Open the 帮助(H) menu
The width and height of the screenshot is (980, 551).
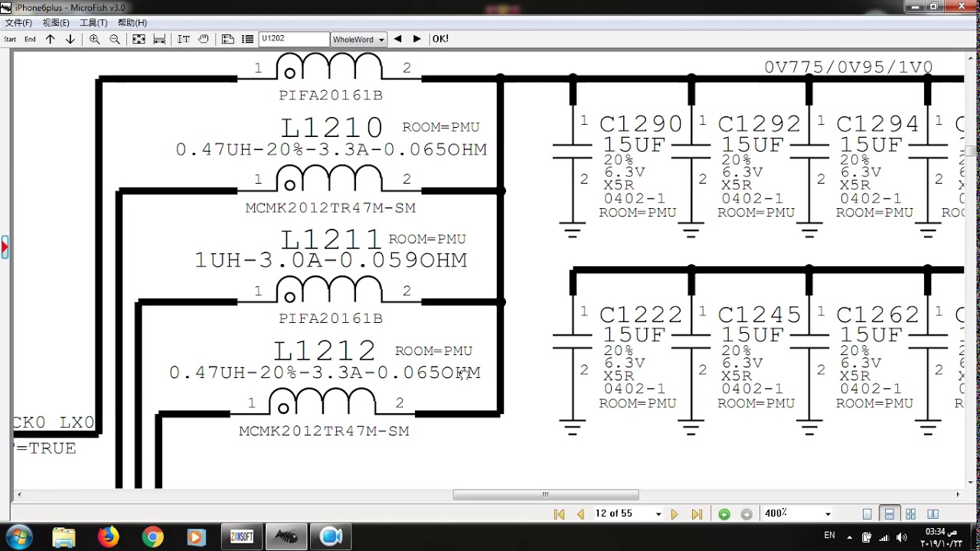[132, 23]
